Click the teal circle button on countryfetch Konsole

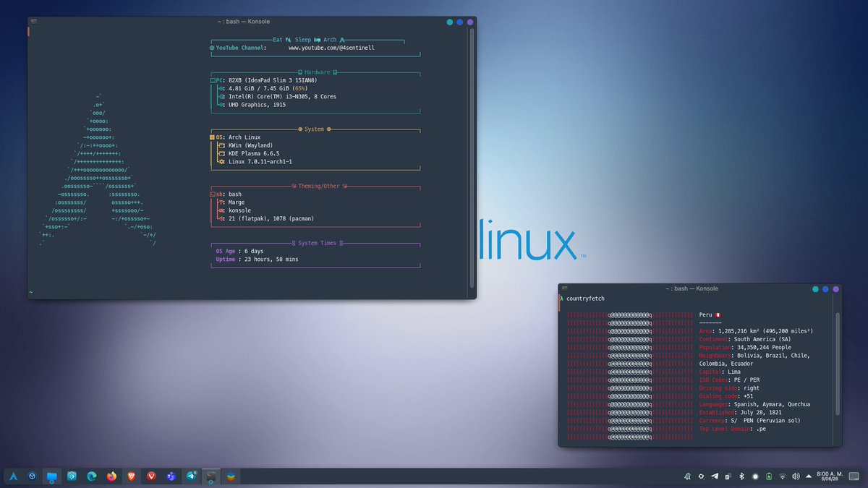[x=815, y=289]
